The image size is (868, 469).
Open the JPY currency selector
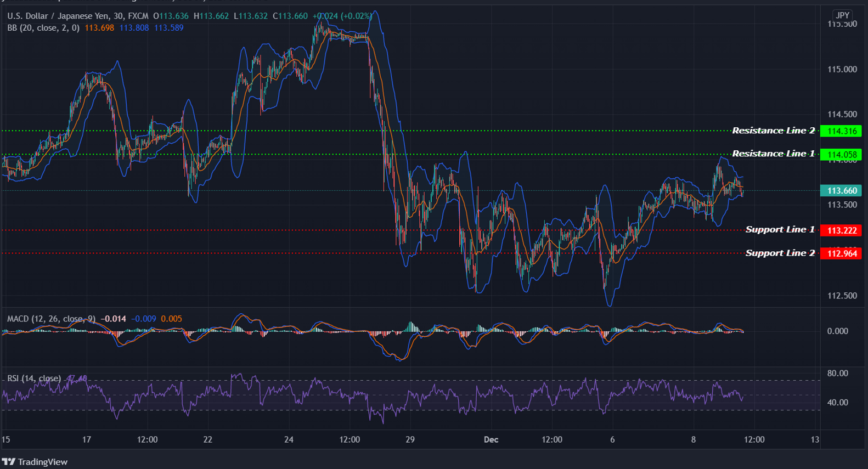coord(842,15)
